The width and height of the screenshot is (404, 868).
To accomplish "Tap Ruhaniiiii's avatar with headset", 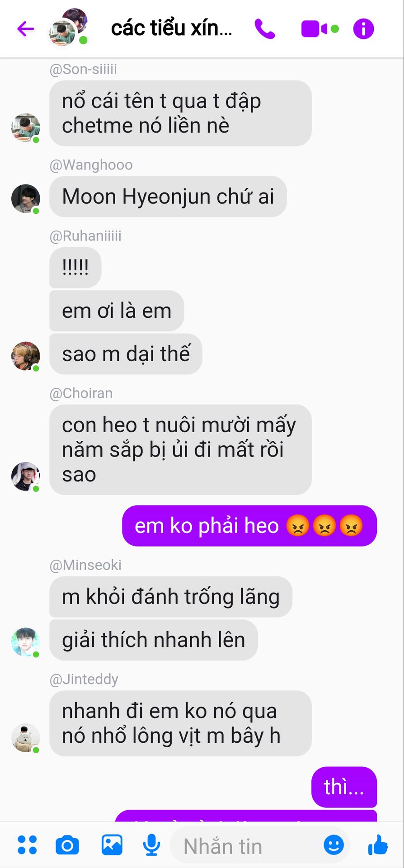I will pyautogui.click(x=26, y=356).
